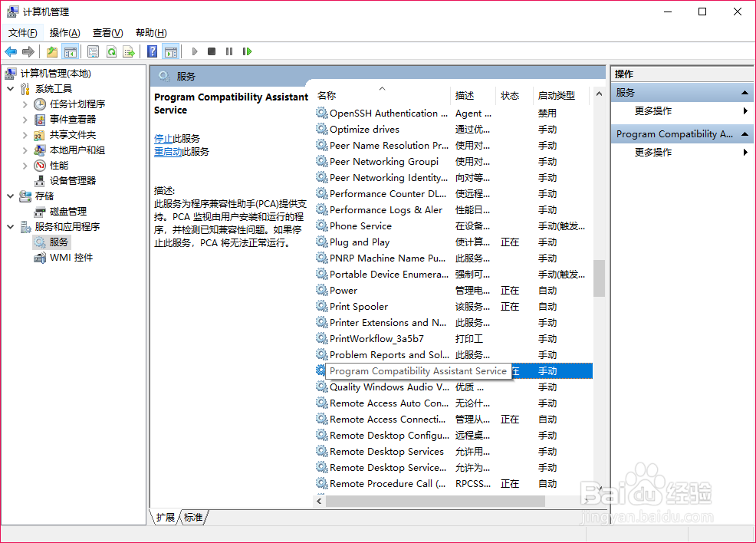
Task: Click the Export List toolbar icon
Action: [x=130, y=51]
